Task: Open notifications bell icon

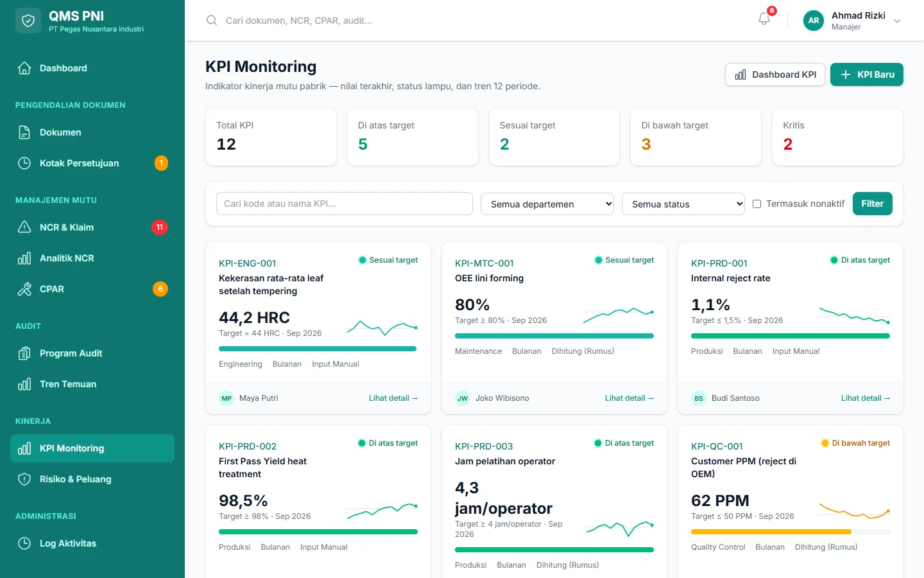Action: [764, 19]
